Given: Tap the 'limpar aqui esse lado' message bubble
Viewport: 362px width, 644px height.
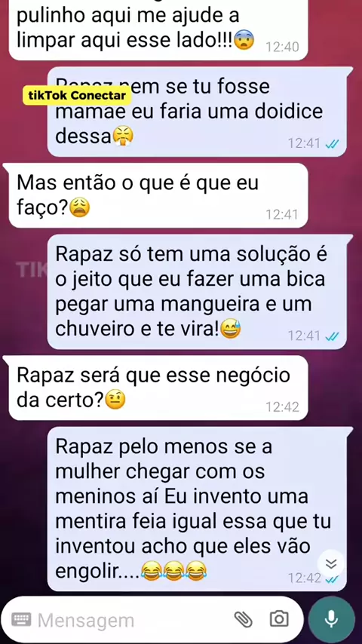Looking at the screenshot, I should click(x=158, y=29).
